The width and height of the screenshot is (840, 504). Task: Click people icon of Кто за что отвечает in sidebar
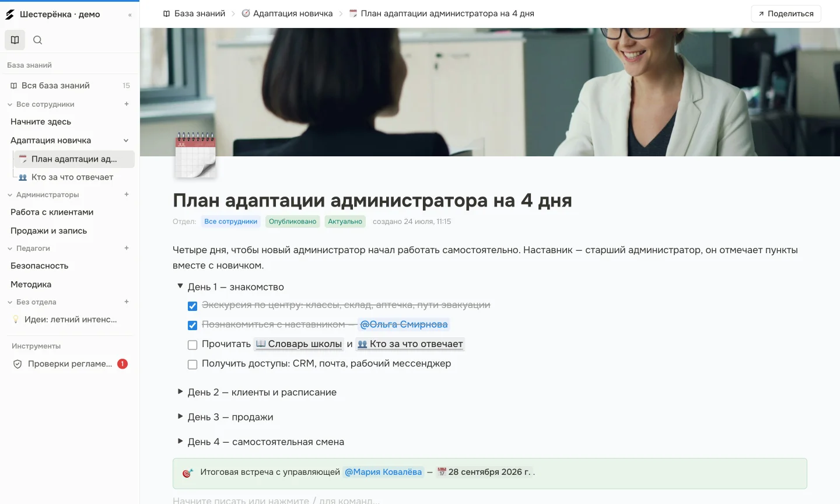23,177
